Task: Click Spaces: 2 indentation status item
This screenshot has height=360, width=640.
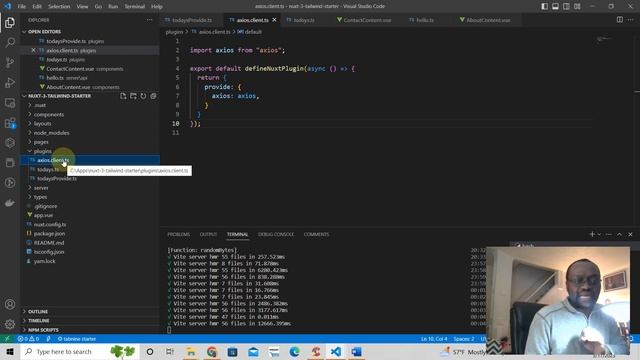Action: pyautogui.click(x=464, y=339)
